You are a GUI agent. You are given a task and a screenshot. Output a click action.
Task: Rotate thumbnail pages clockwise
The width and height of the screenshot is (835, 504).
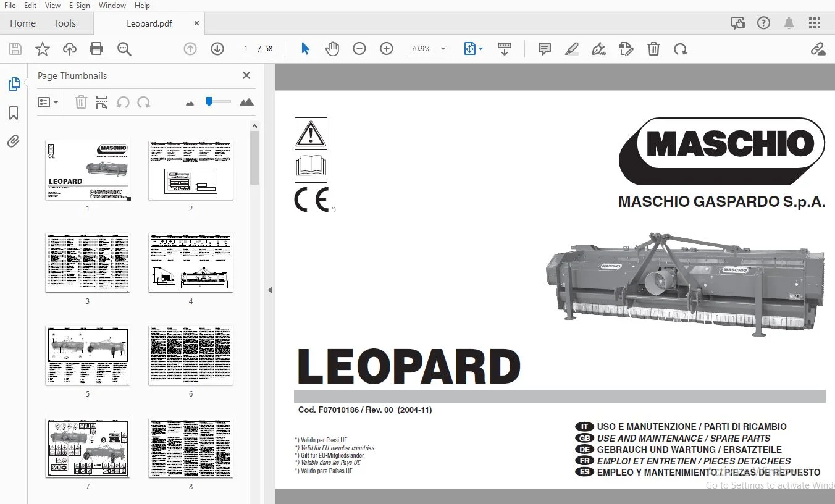(x=144, y=103)
